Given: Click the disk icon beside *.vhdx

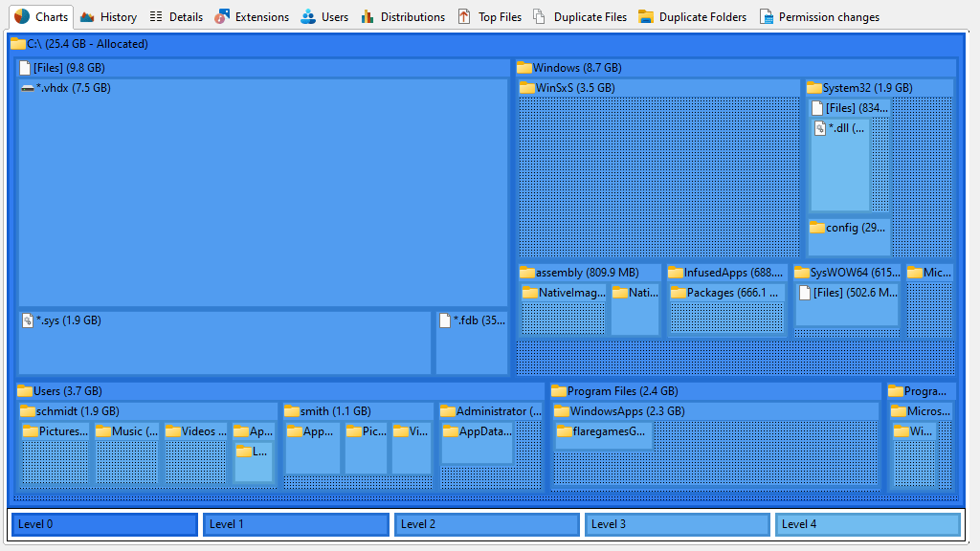Looking at the screenshot, I should click(27, 88).
